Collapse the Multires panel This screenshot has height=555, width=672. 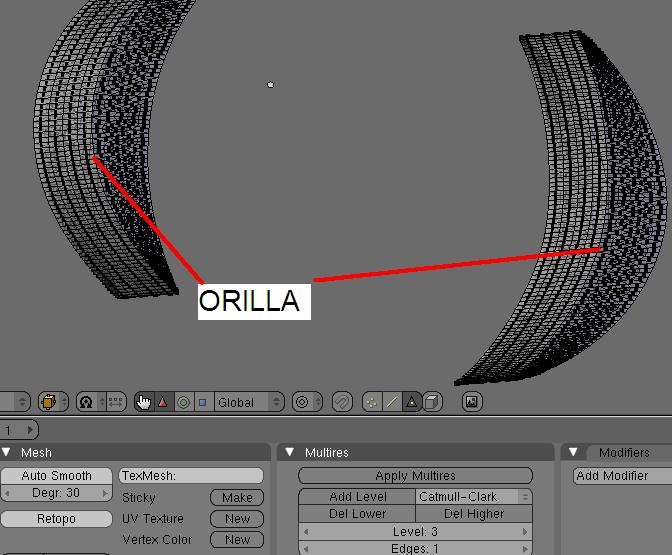[x=290, y=452]
